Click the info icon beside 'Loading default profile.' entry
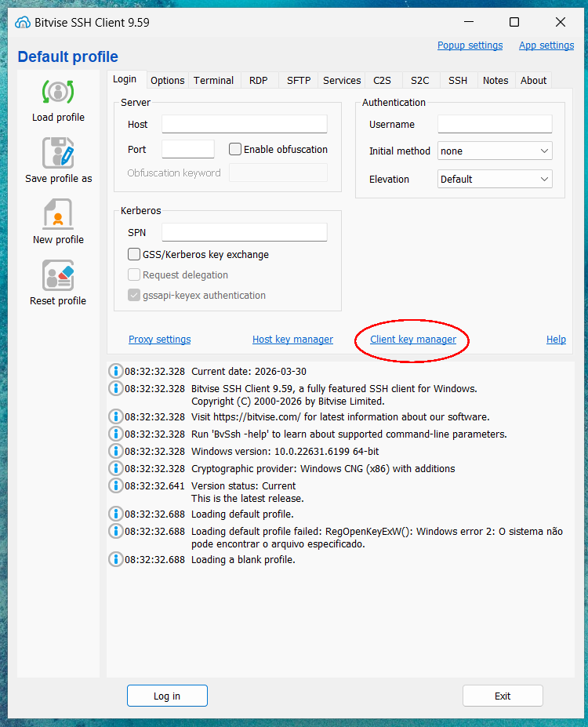 (x=115, y=513)
